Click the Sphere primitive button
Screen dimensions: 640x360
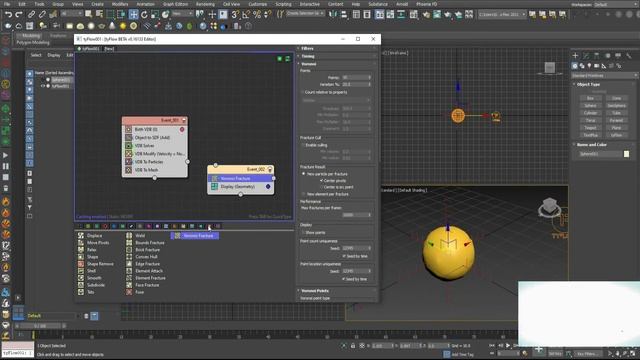[x=590, y=106]
